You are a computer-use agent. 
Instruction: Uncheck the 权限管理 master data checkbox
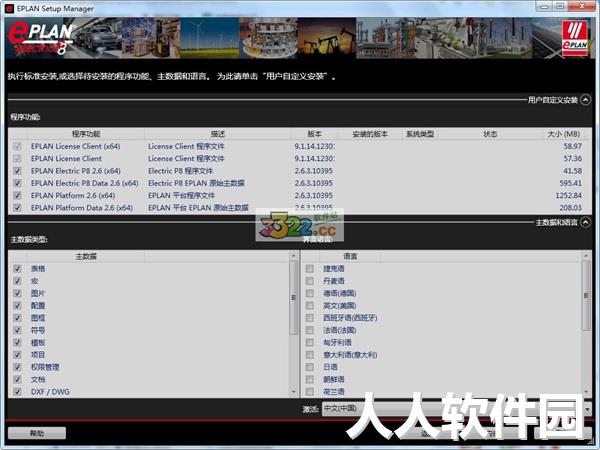pos(17,367)
